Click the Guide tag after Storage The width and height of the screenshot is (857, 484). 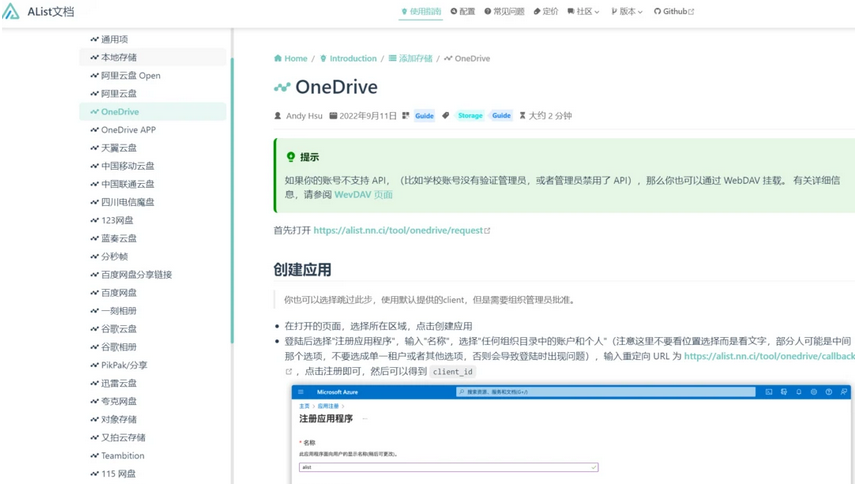pos(501,115)
